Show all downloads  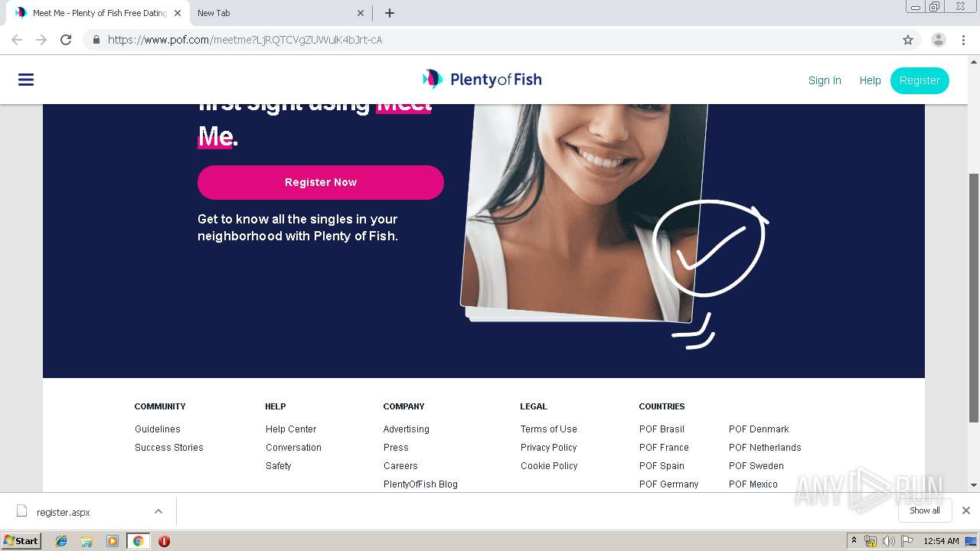coord(925,510)
